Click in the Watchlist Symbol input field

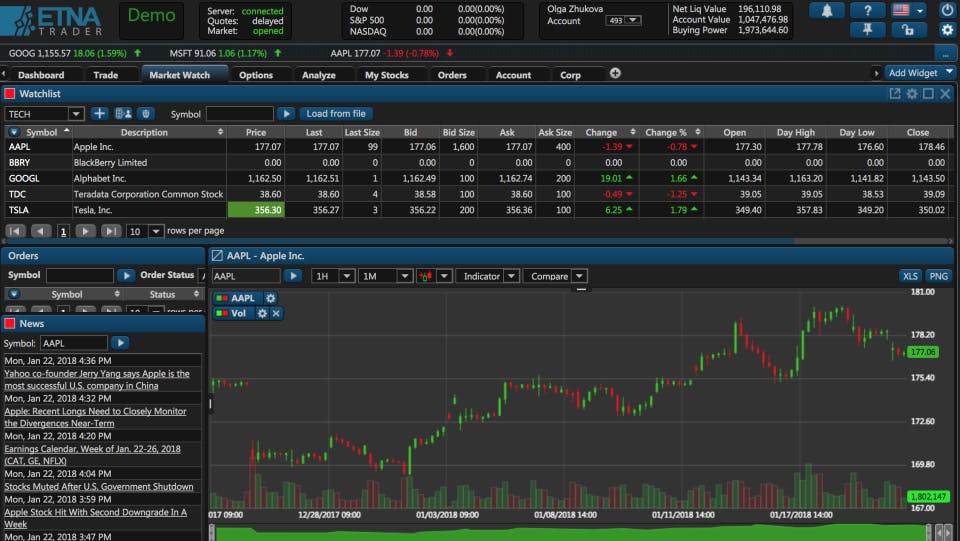point(240,114)
